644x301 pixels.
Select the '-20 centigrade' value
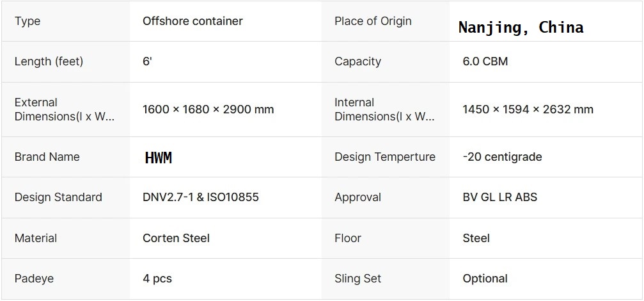pos(502,157)
